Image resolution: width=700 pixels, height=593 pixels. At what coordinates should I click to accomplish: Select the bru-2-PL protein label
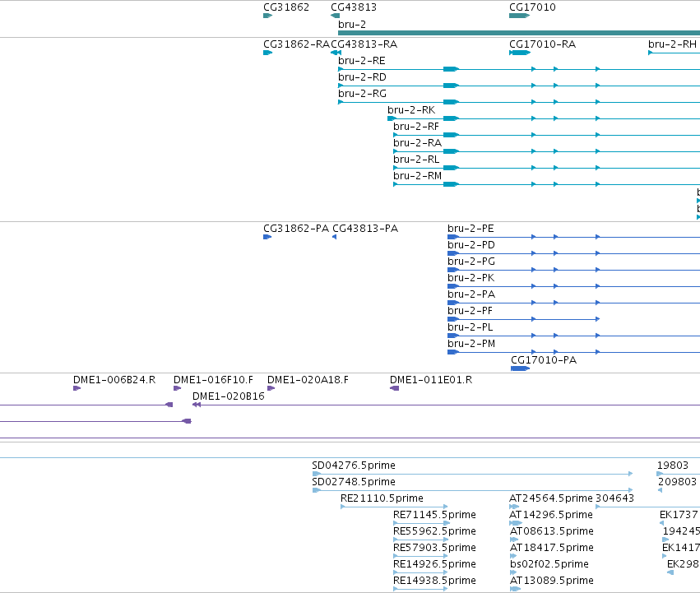click(x=470, y=327)
